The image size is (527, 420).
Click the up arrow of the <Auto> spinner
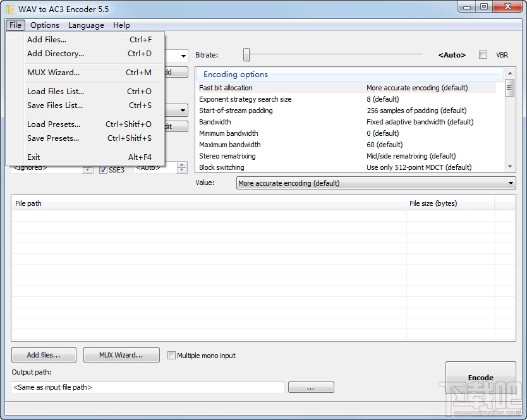pos(181,164)
